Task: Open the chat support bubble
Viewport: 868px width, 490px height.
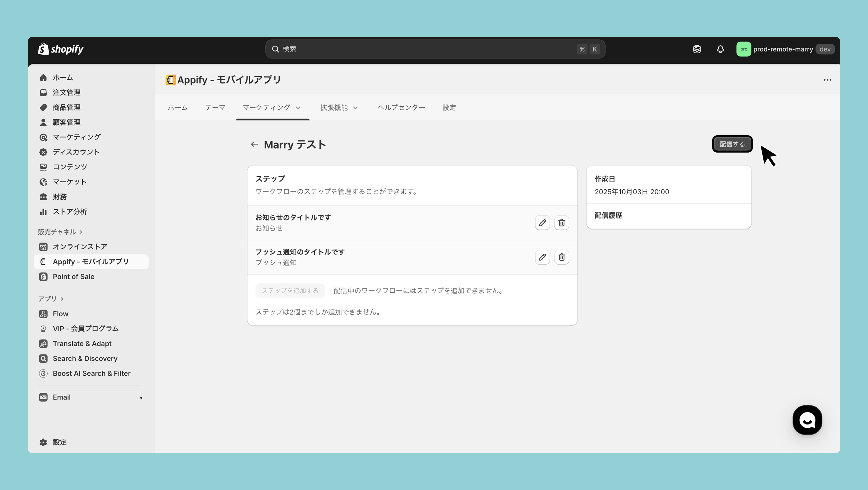Action: pyautogui.click(x=807, y=420)
